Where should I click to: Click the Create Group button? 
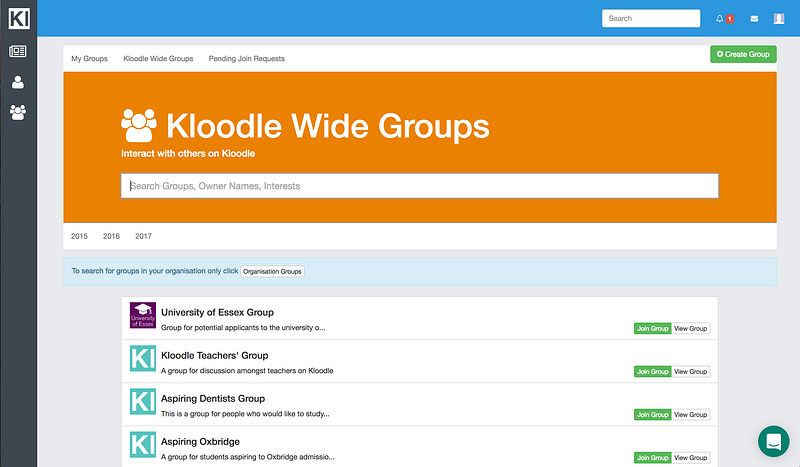[x=743, y=54]
